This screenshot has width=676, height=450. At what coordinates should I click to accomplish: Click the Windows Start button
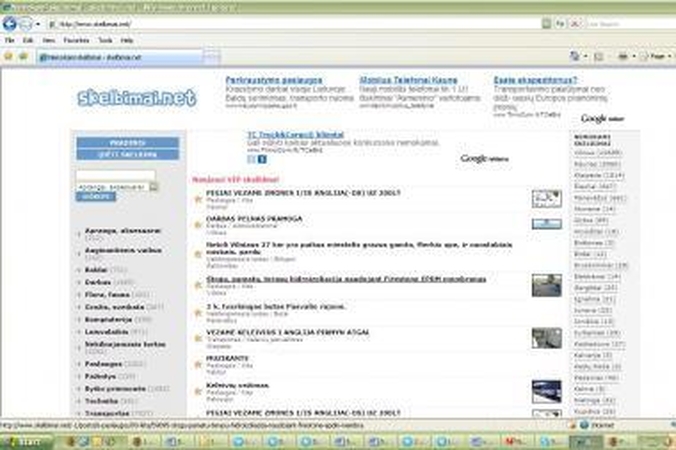pos(22,441)
